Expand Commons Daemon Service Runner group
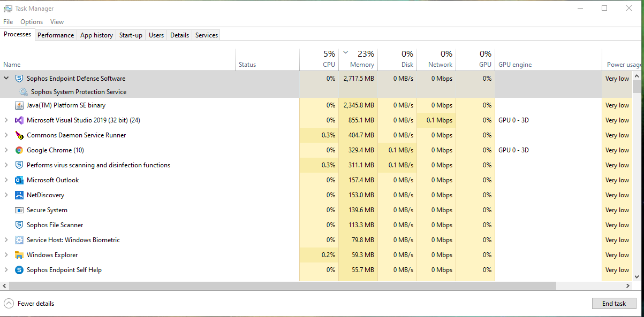 (x=6, y=135)
